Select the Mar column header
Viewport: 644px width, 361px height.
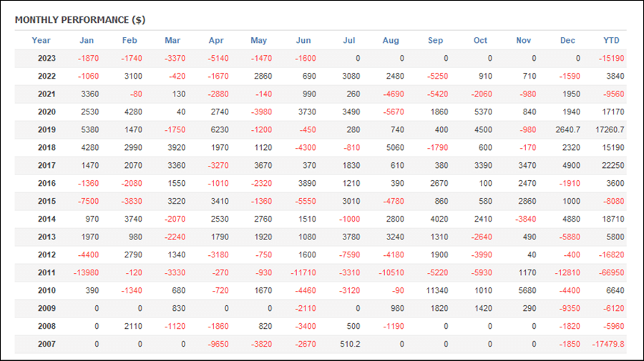(x=172, y=40)
